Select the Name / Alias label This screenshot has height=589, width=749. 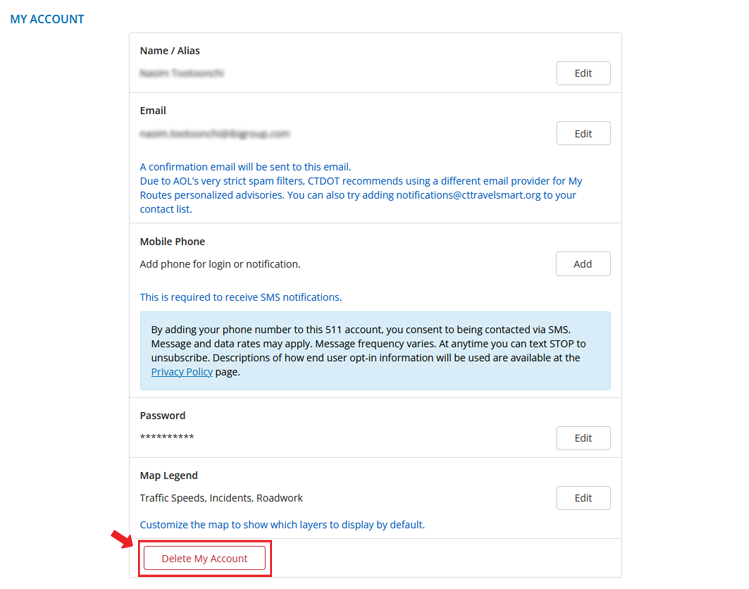point(170,51)
